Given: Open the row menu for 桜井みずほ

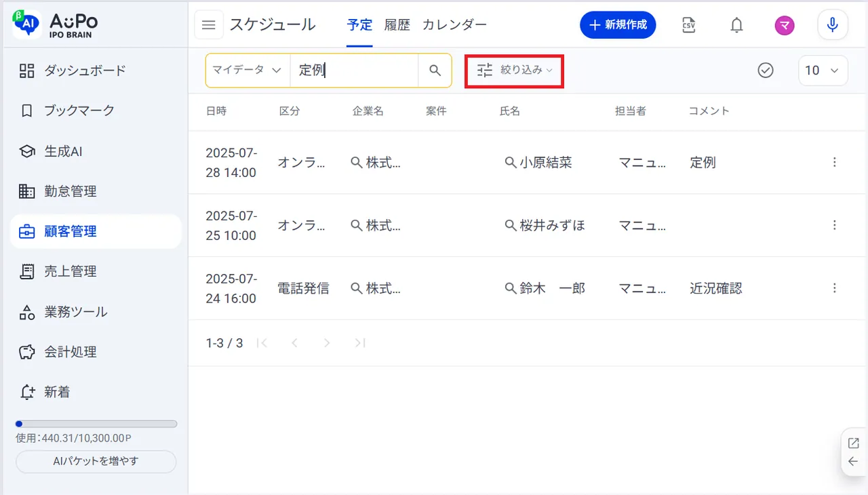Looking at the screenshot, I should click(835, 225).
